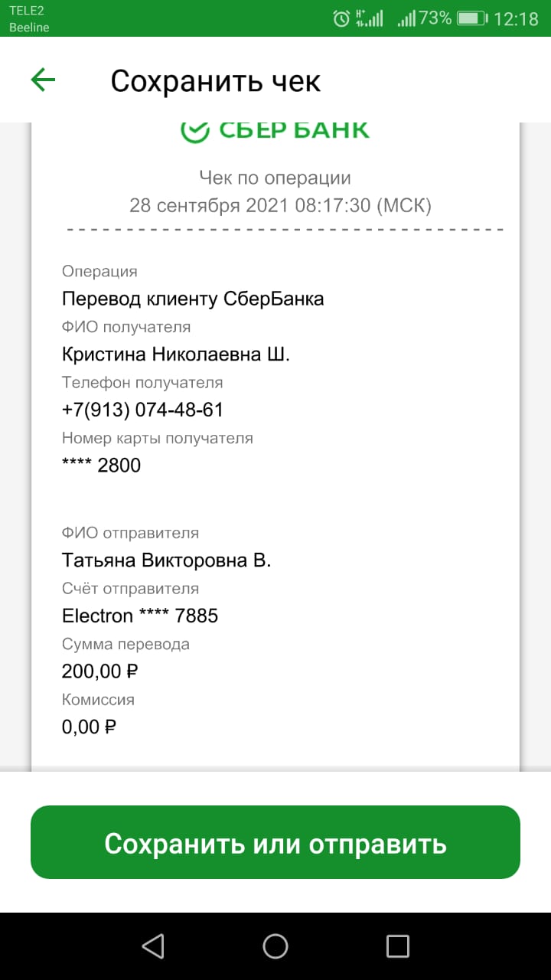Tap the commission value 0,00 ₽
551x980 pixels.
tap(89, 727)
